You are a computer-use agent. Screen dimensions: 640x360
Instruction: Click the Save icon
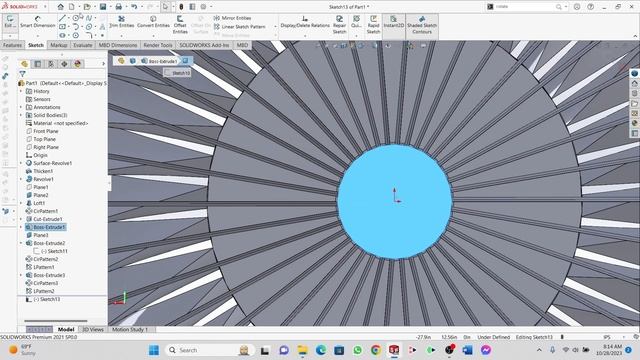pos(103,7)
